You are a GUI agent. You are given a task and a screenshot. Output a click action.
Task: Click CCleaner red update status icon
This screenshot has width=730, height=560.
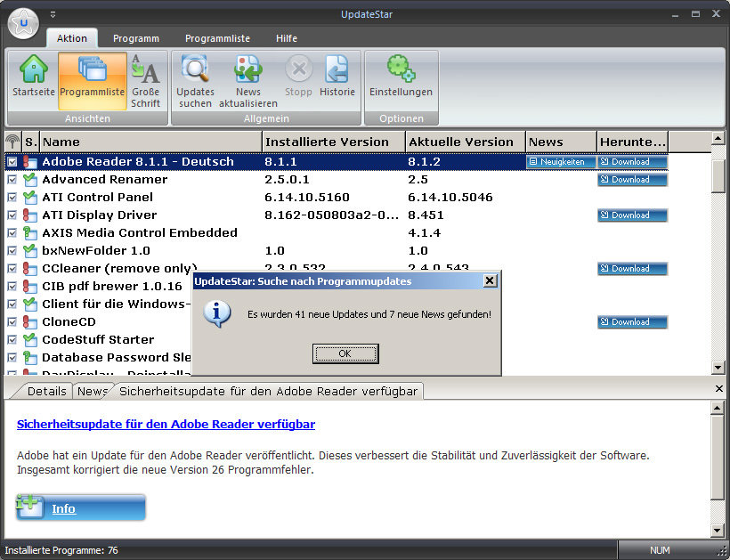pyautogui.click(x=29, y=268)
